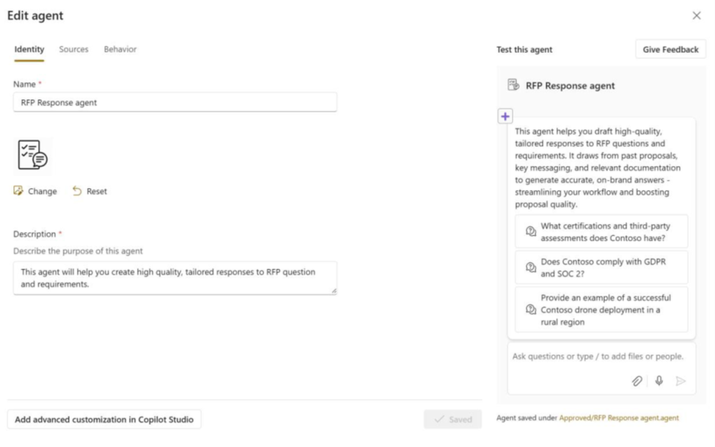Click the send arrow icon

(681, 381)
